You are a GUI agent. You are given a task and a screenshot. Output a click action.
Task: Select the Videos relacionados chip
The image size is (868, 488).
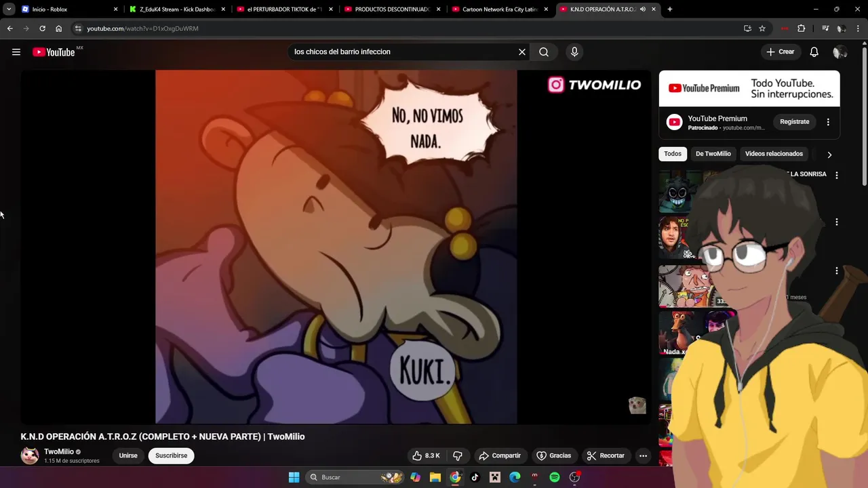774,154
